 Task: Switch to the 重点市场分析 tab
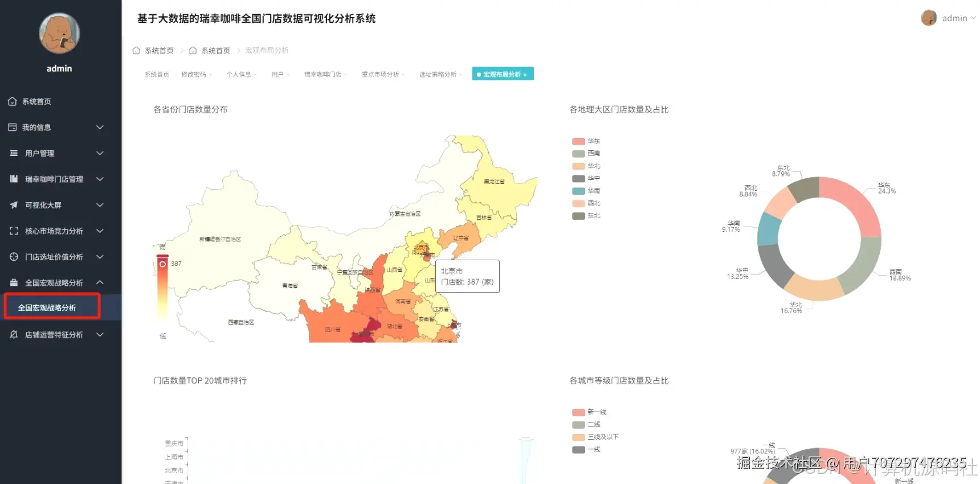(x=381, y=75)
